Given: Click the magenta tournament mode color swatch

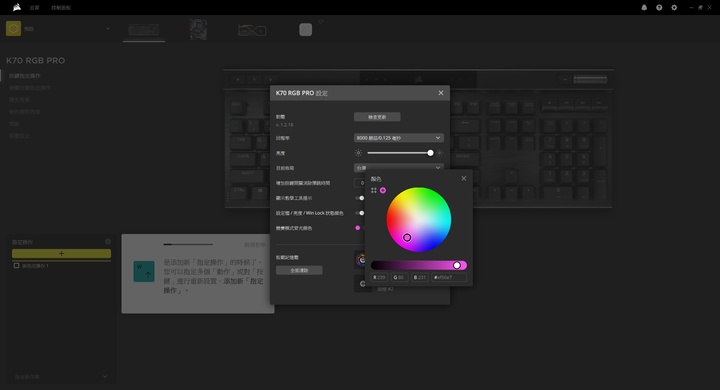Looking at the screenshot, I should coord(358,228).
